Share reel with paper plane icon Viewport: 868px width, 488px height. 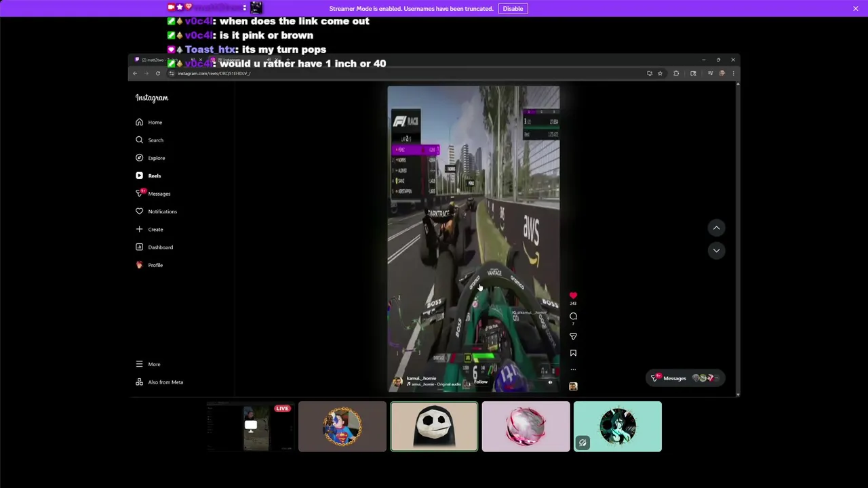click(x=573, y=336)
